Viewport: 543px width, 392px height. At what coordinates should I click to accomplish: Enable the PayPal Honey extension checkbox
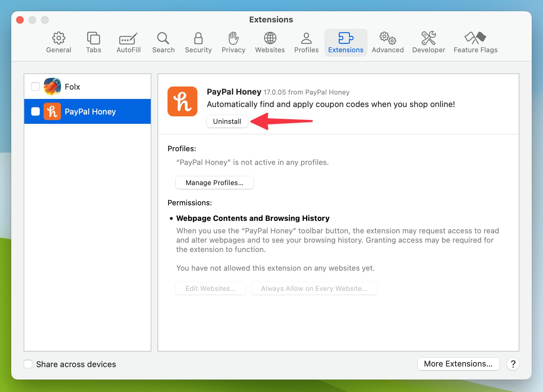[x=35, y=111]
